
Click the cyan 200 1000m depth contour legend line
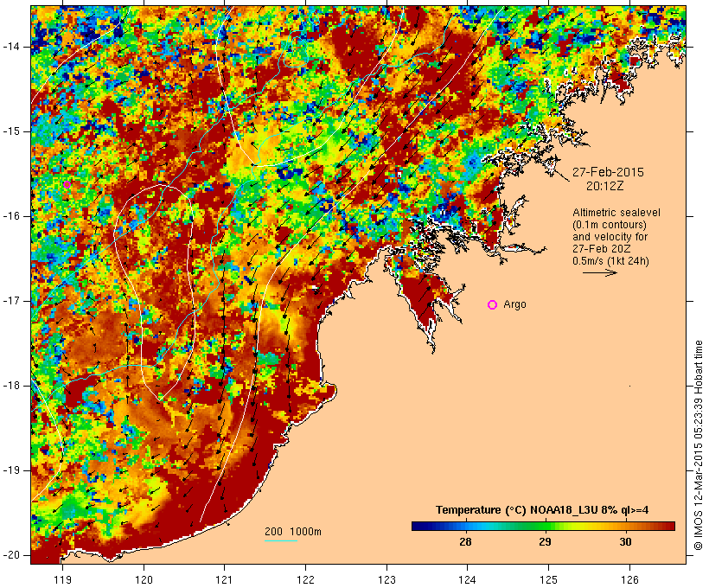281,540
